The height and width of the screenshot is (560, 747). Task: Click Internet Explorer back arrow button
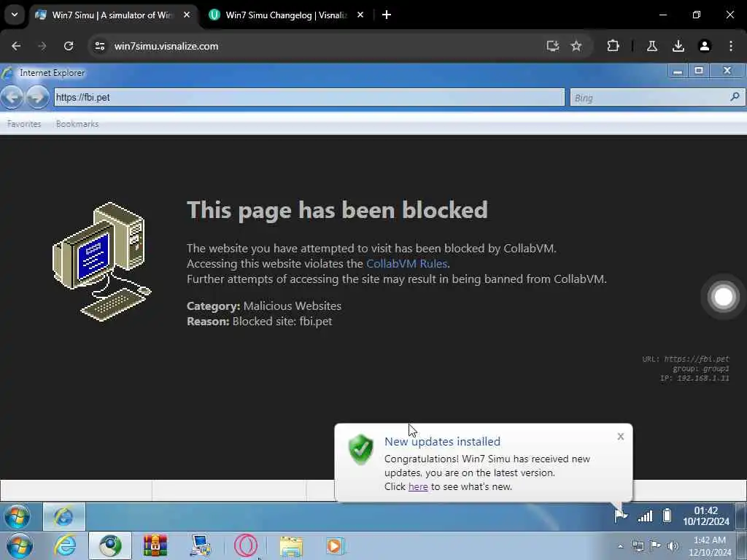pos(12,97)
